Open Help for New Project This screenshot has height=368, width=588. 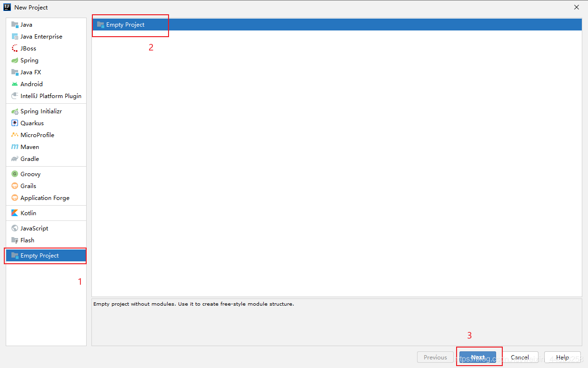[562, 357]
